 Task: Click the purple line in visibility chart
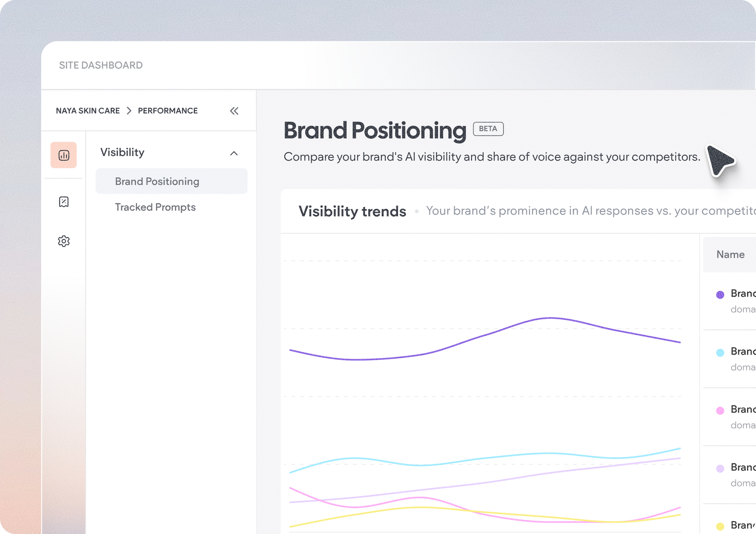(550, 318)
